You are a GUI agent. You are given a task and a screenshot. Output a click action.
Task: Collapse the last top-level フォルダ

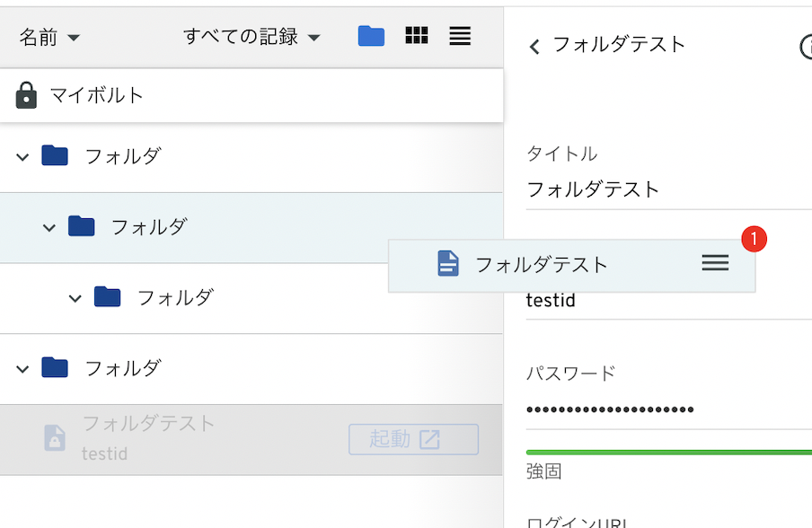coord(22,368)
